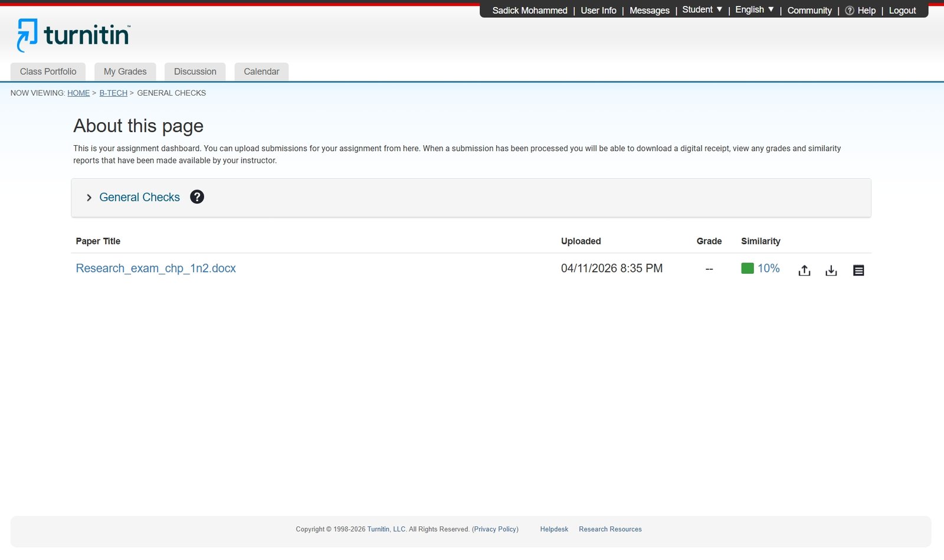Screen dimensions: 944x560
Task: Click the upload submission icon
Action: click(804, 270)
